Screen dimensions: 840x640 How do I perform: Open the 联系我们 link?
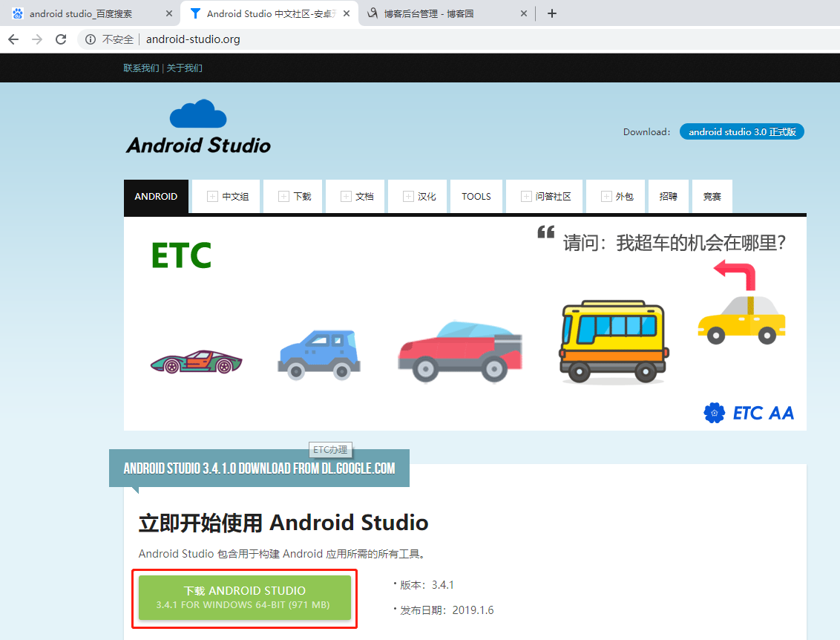coord(141,68)
